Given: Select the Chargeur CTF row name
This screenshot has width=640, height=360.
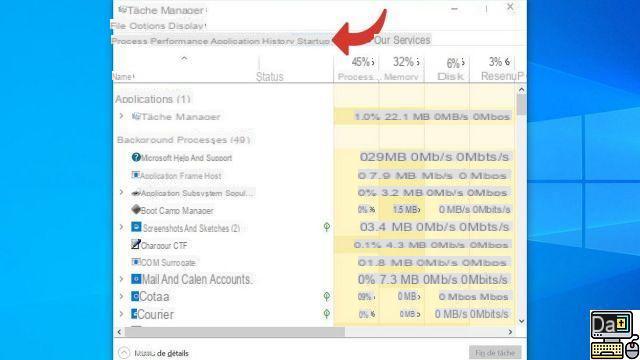Looking at the screenshot, I should click(164, 246).
